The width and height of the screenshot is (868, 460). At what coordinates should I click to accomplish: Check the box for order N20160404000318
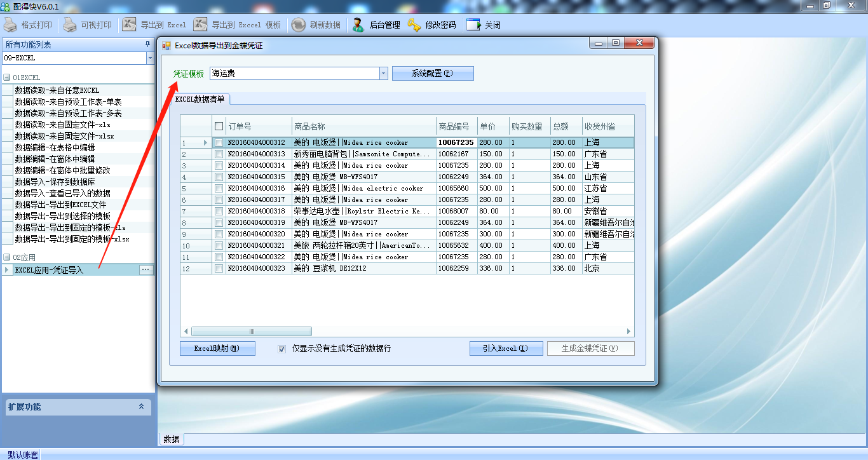(x=219, y=212)
